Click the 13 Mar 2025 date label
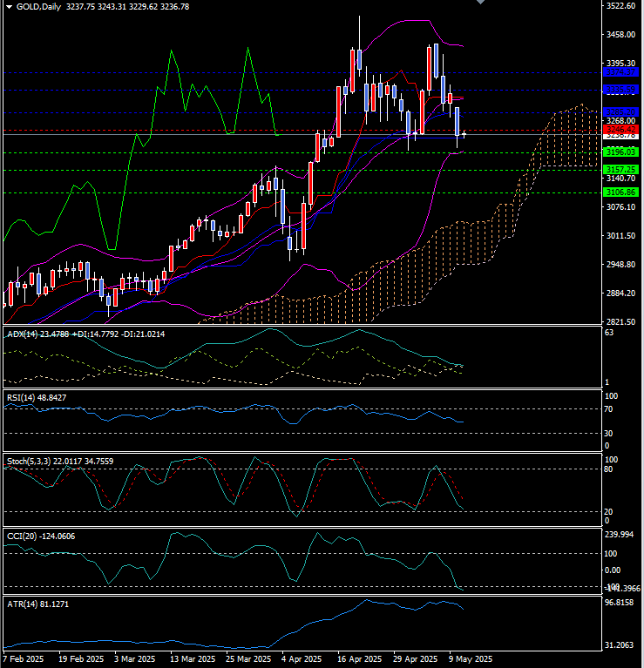This screenshot has height=668, width=644. tap(193, 659)
